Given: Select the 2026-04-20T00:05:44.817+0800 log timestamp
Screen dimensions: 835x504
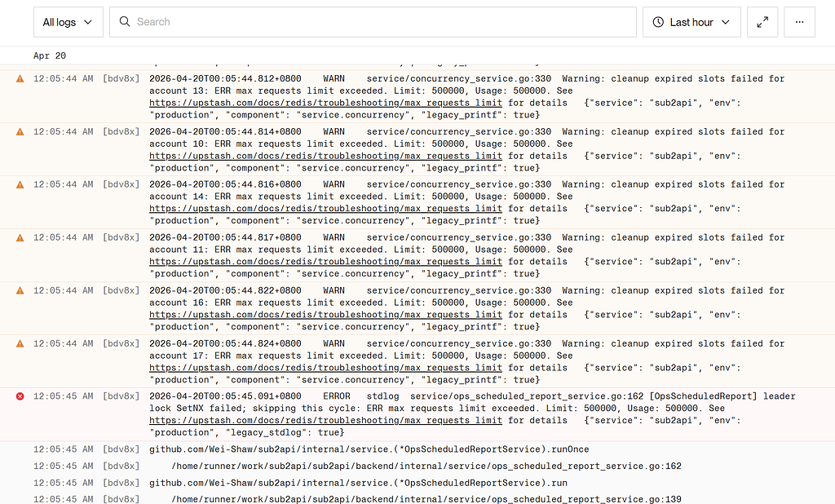Looking at the screenshot, I should coord(225,237).
